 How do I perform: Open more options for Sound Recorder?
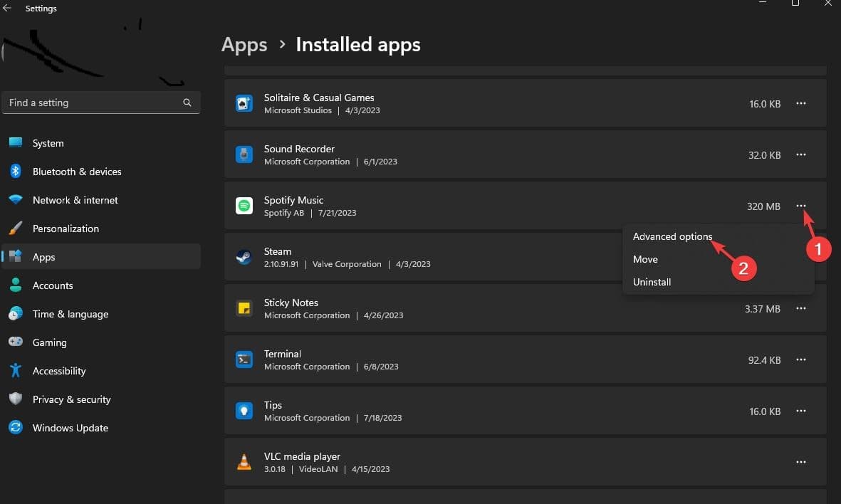[x=801, y=154]
